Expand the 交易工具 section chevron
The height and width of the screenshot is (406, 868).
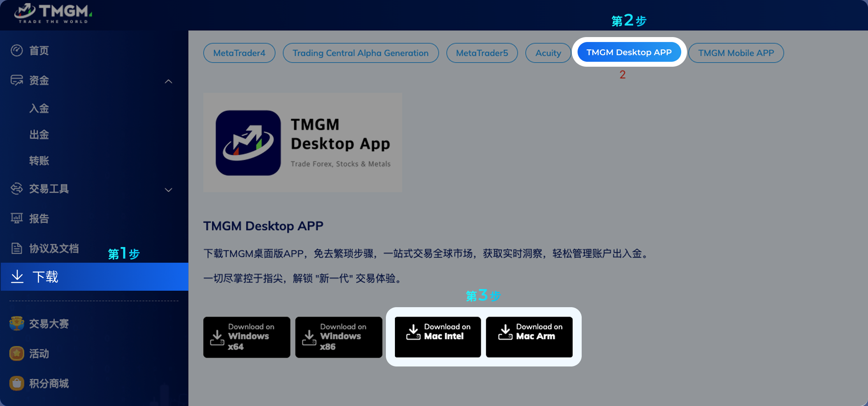tap(168, 190)
